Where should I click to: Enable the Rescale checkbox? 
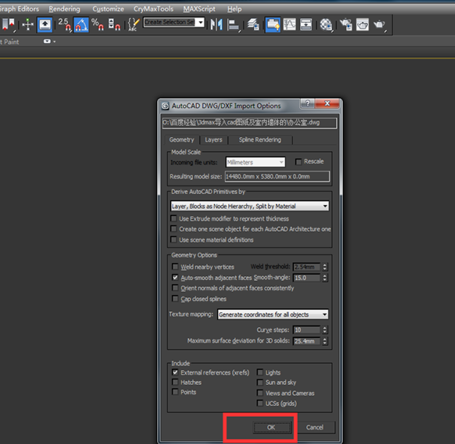pyautogui.click(x=298, y=162)
